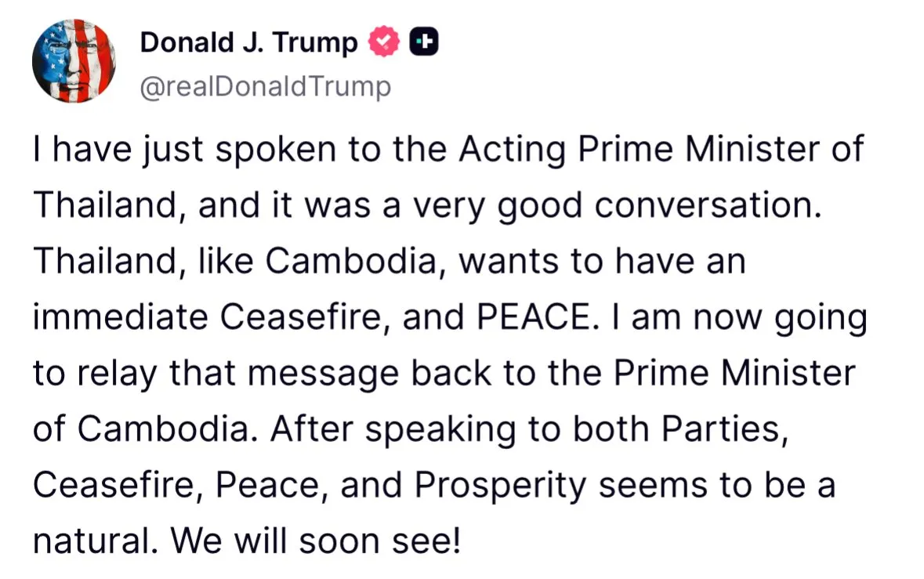
Task: Open the Donald J. Trump display name
Action: pos(248,42)
